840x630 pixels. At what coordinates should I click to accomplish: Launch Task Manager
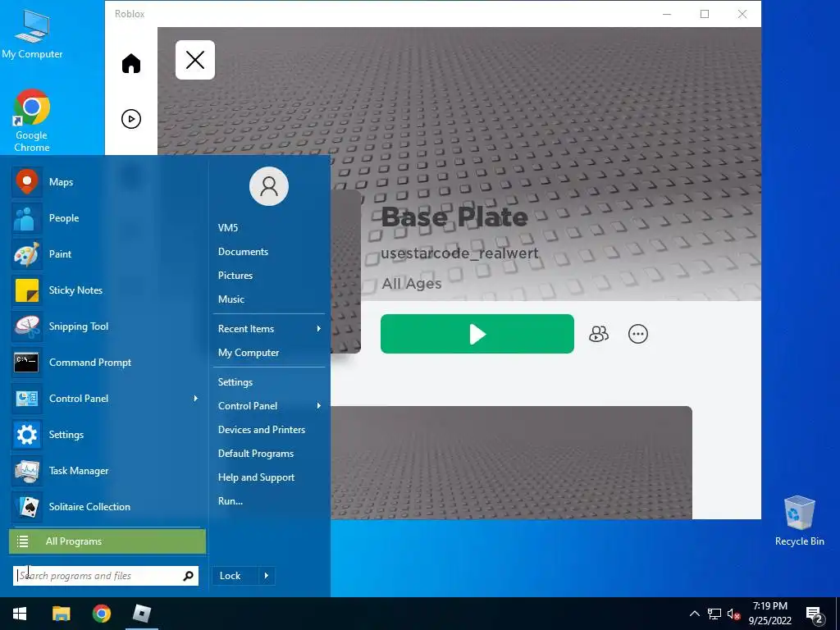pos(106,470)
